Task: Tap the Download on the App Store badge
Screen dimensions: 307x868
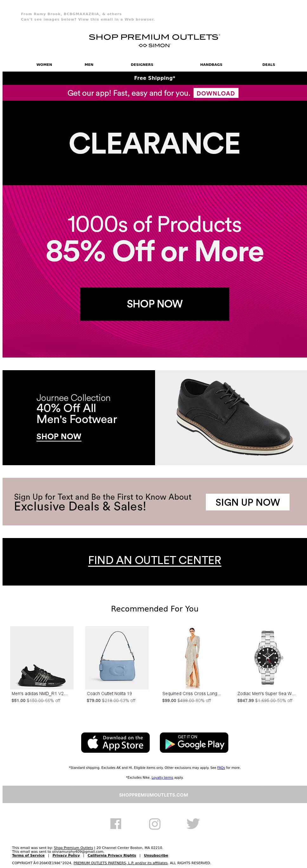Action: coord(115,742)
